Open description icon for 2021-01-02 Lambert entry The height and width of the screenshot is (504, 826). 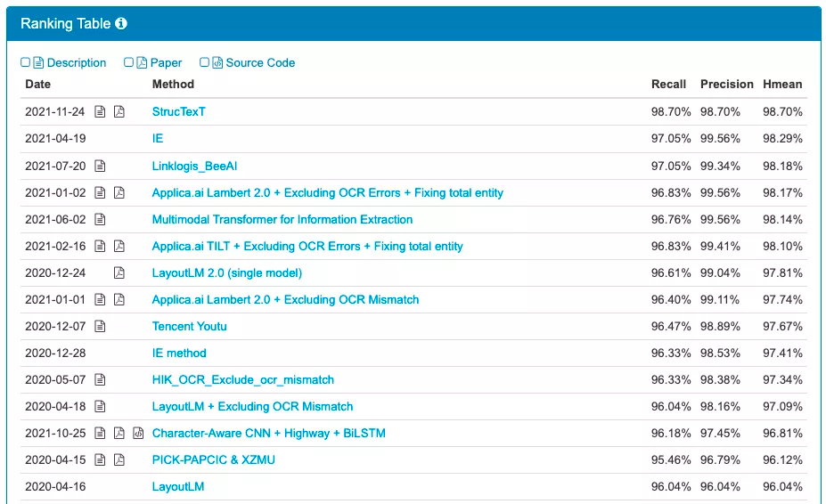pos(100,192)
